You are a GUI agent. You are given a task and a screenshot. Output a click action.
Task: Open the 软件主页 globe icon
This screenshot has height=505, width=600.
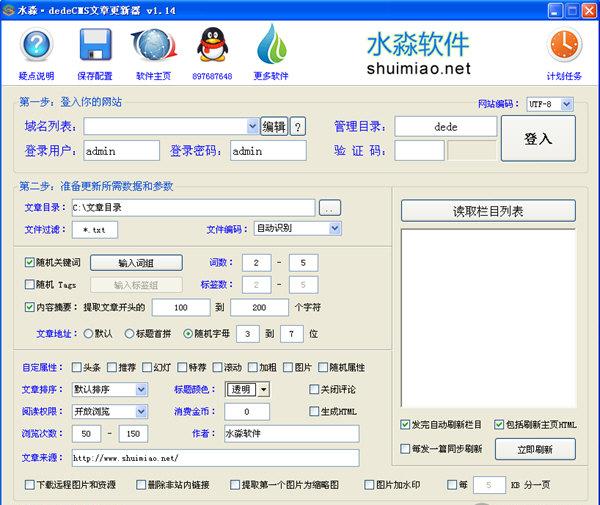pos(153,45)
